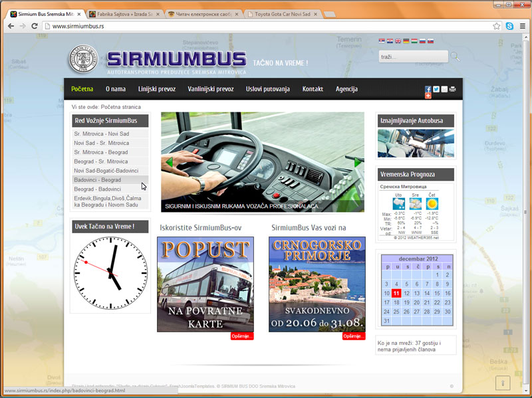This screenshot has width=532, height=398.
Task: Switch language using the UK flag
Action: [x=398, y=41]
